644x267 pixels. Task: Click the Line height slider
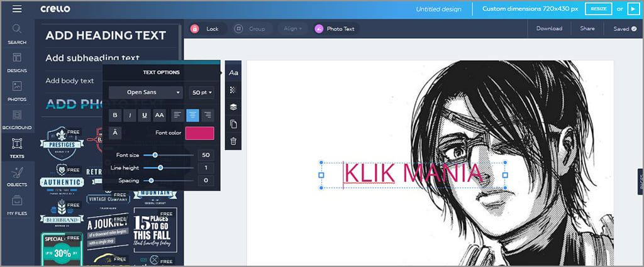(169, 168)
